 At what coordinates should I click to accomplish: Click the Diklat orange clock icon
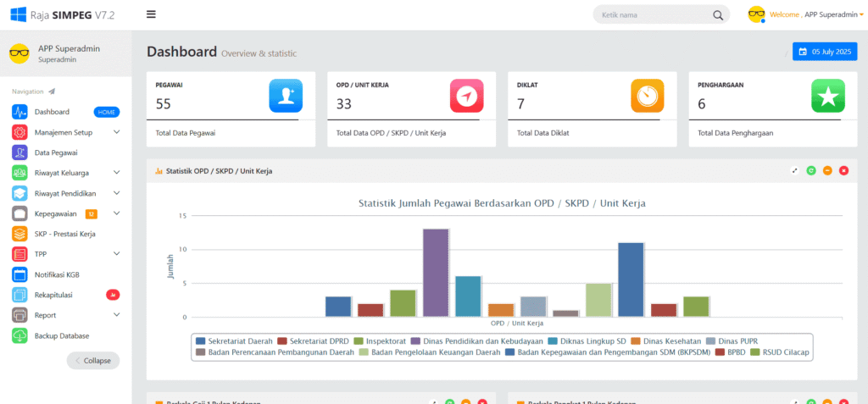647,96
